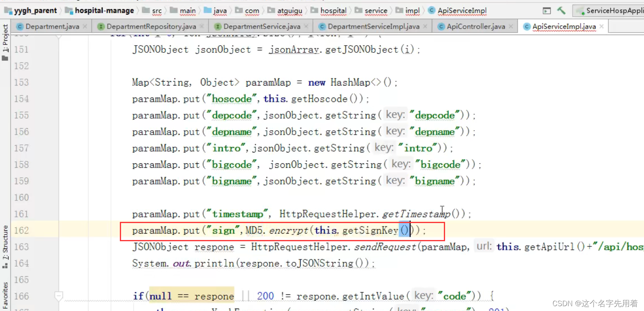
Task: Click the class icon on the DepartmentServiceImpl.java tab
Action: [322, 27]
